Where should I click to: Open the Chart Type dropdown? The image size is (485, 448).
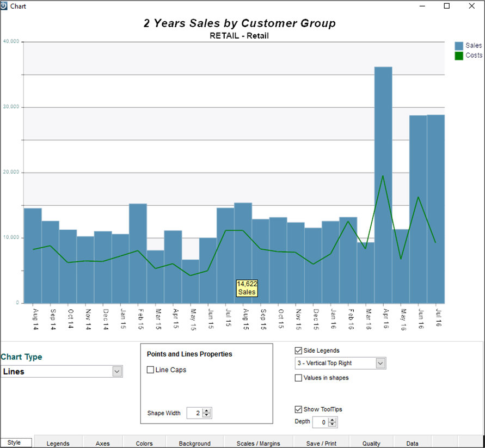116,371
